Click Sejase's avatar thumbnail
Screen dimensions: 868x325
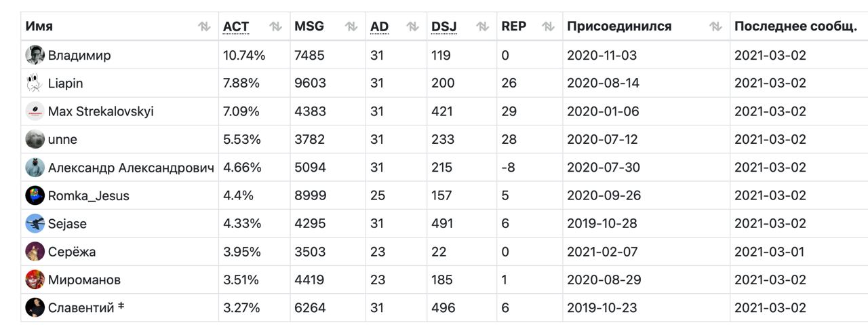35,223
